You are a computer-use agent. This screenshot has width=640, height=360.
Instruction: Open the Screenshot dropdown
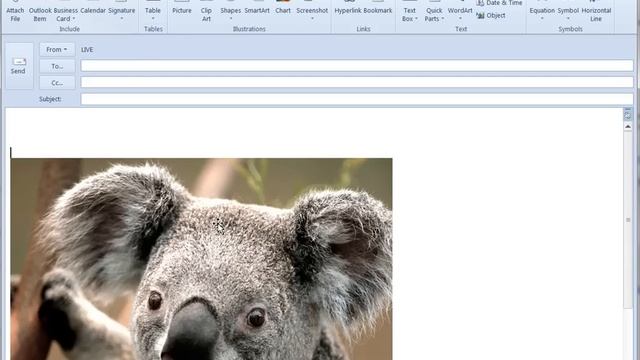(312, 11)
